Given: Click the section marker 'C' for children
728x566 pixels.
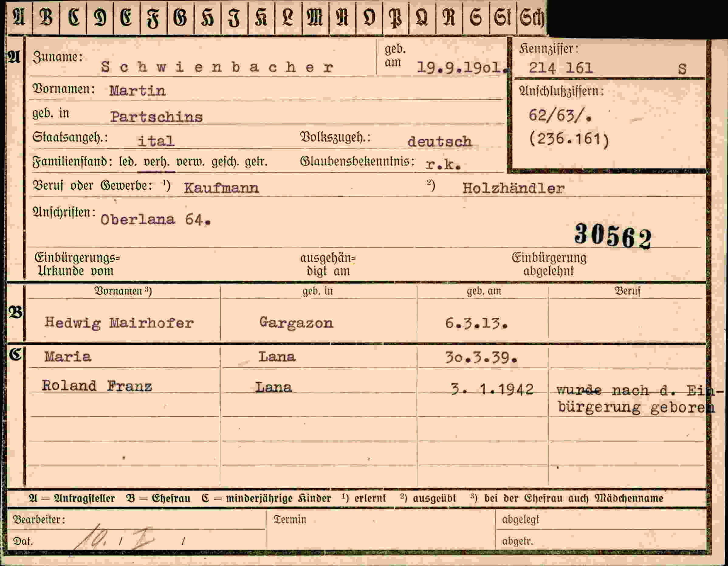Looking at the screenshot, I should [15, 354].
